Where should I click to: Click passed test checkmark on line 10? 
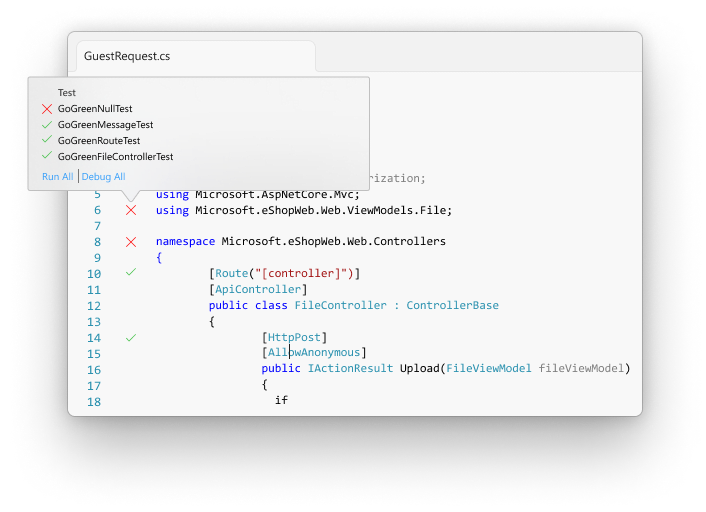click(131, 272)
